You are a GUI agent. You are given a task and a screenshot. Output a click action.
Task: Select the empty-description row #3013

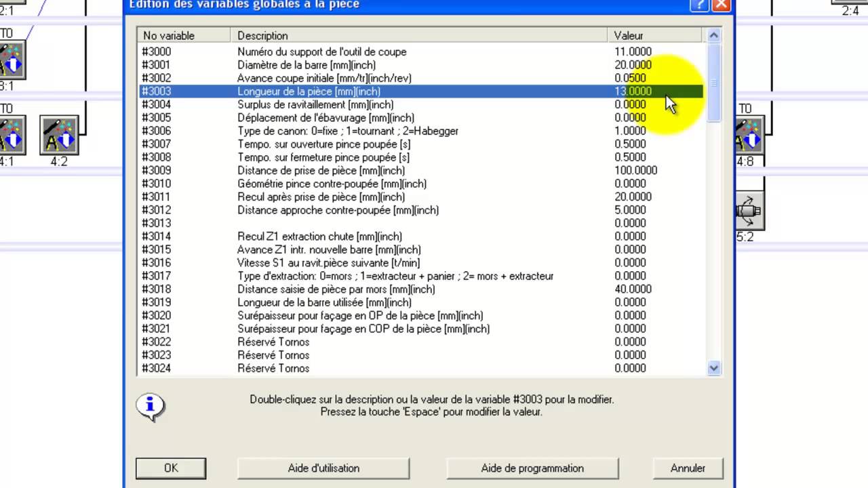[421, 224]
